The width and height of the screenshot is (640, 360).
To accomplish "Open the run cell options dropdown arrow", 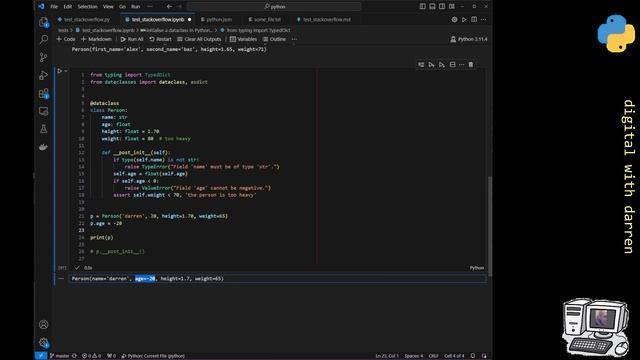I will click(x=66, y=71).
